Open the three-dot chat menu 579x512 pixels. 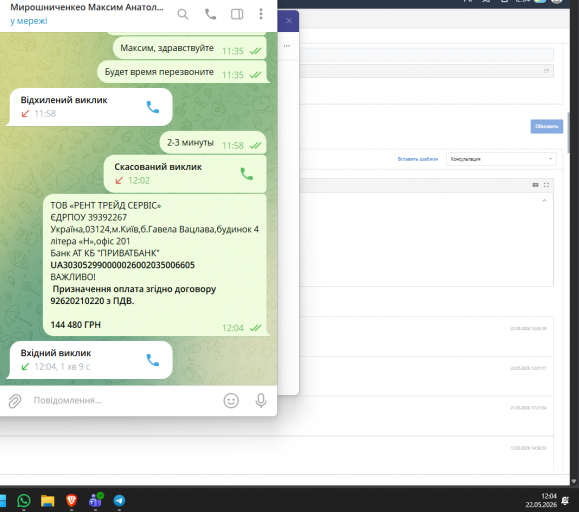coord(261,14)
